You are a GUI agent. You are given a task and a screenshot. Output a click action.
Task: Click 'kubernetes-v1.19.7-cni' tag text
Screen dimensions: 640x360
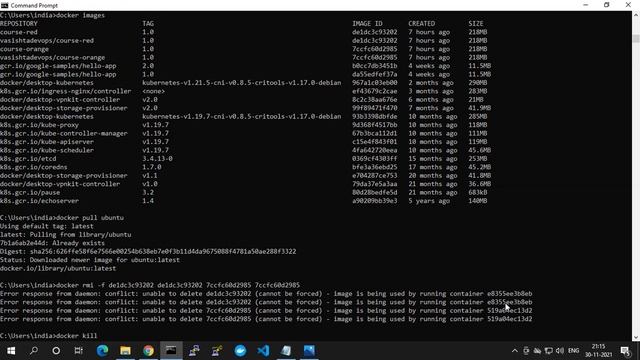pyautogui.click(x=242, y=116)
